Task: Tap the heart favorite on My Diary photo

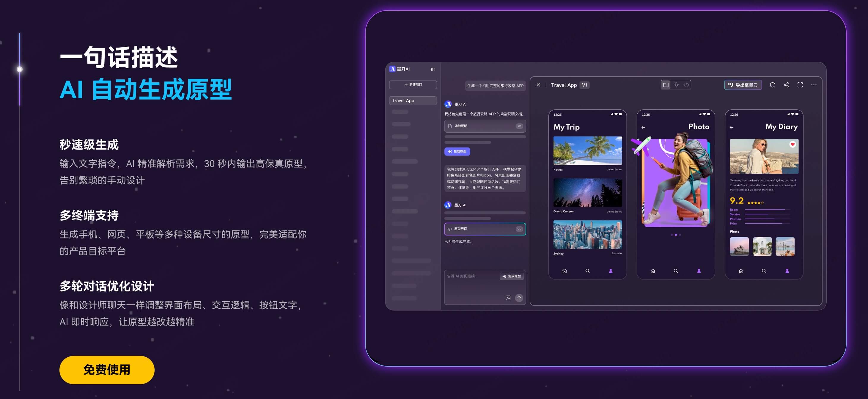Action: [792, 144]
